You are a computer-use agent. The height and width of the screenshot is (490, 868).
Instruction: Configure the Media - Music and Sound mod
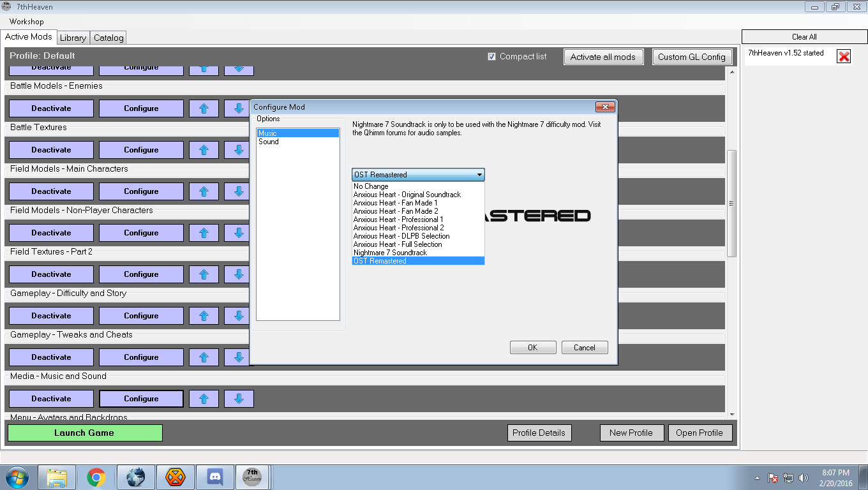(141, 399)
